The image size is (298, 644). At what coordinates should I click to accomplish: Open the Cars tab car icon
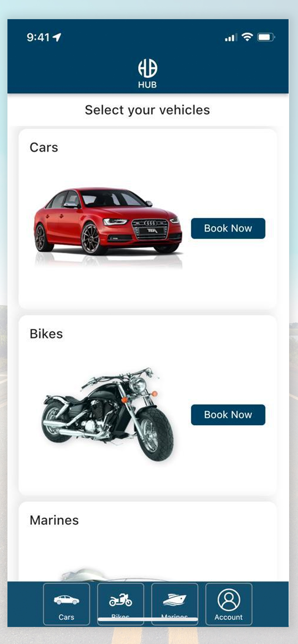(x=66, y=600)
